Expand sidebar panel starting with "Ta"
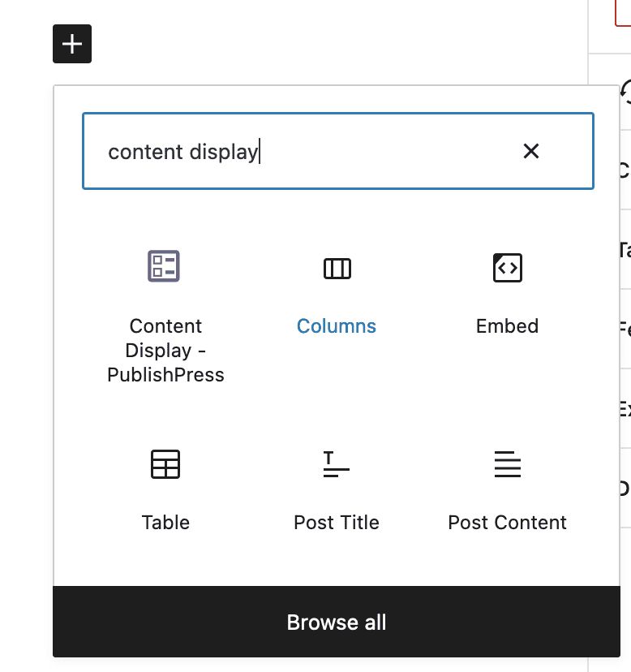Image resolution: width=631 pixels, height=672 pixels. pyautogui.click(x=625, y=249)
